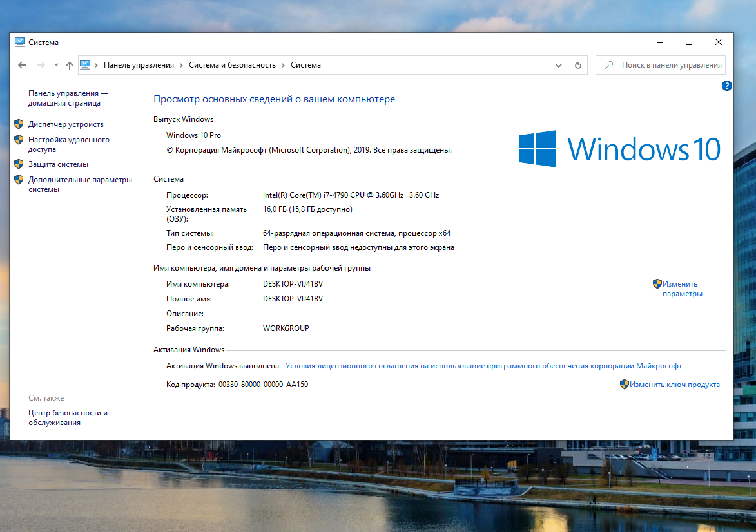This screenshot has width=756, height=532.
Task: Click the Back navigation arrow
Action: [x=22, y=65]
